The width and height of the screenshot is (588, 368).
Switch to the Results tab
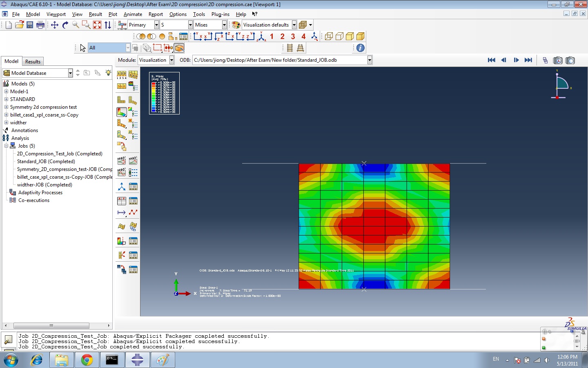point(33,61)
